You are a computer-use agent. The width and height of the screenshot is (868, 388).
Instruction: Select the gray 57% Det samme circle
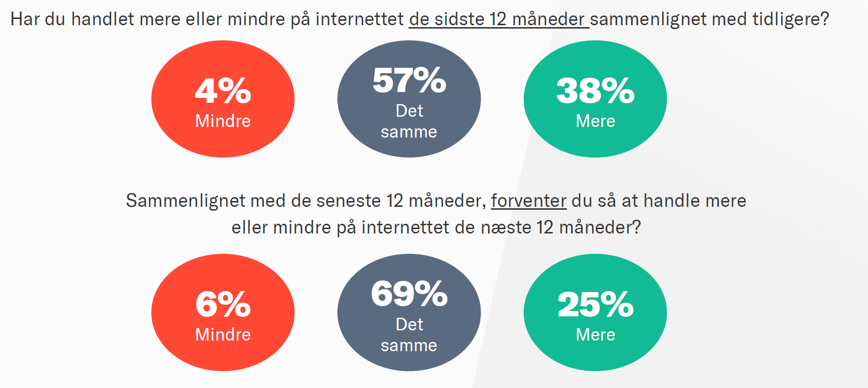(x=409, y=99)
